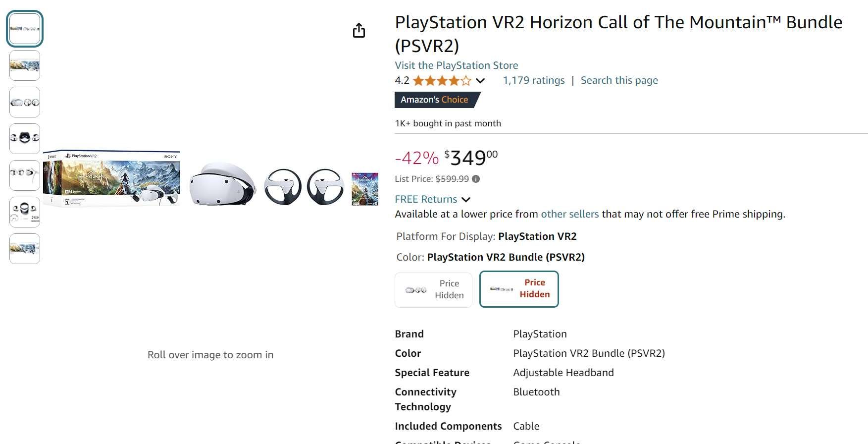Select the second thumbnail in the image list
This screenshot has height=444, width=868.
click(25, 65)
